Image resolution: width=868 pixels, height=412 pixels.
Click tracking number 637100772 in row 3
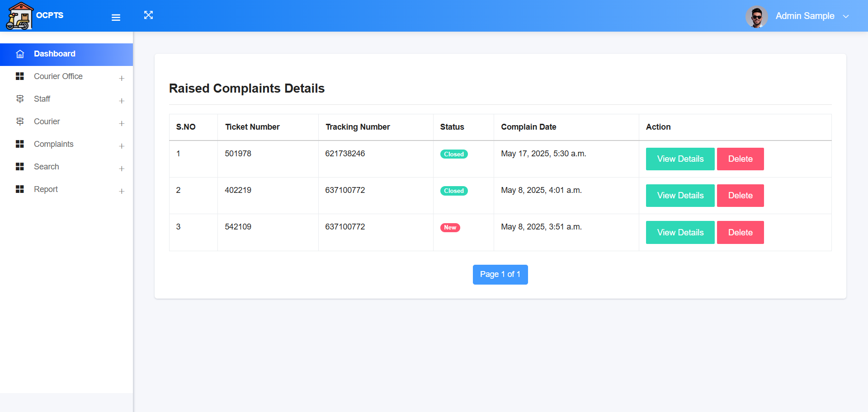click(x=345, y=227)
